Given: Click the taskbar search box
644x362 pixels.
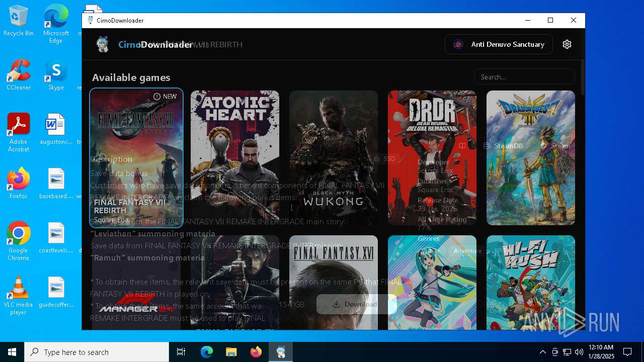Looking at the screenshot, I should [97, 352].
